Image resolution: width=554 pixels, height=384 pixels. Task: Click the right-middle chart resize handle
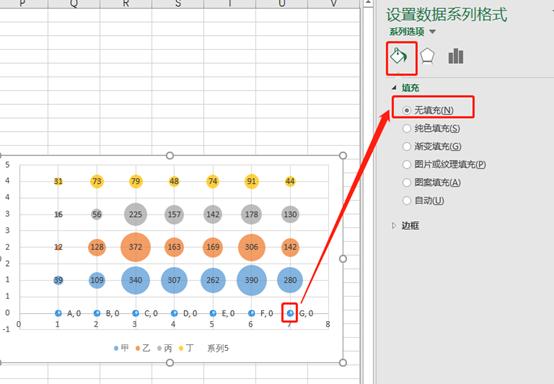click(x=343, y=259)
